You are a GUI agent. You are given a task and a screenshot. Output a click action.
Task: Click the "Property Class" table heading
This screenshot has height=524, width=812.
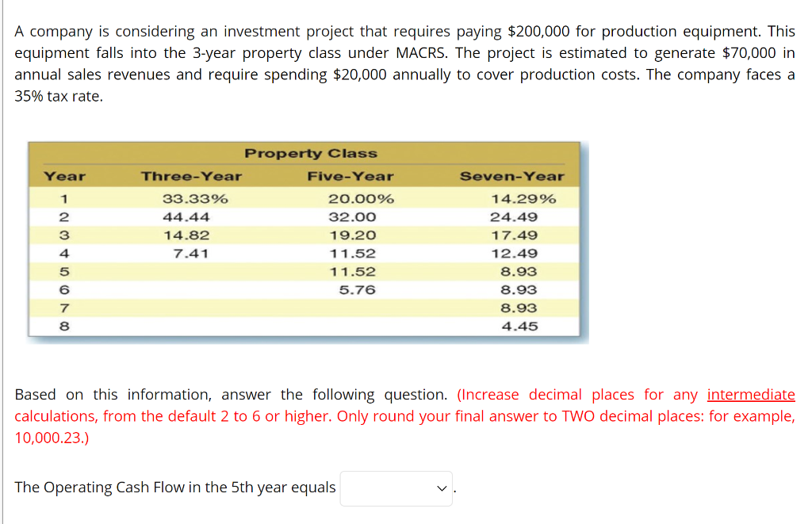(311, 153)
